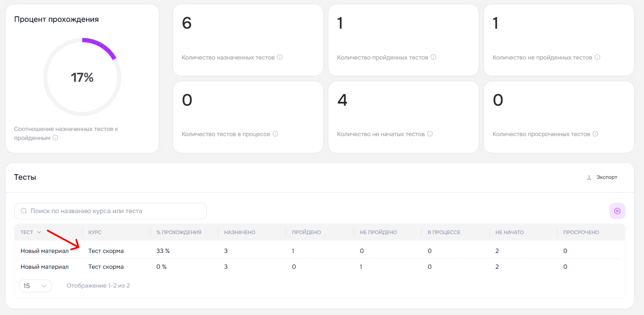Click info icon beside passed tests count

(434, 57)
